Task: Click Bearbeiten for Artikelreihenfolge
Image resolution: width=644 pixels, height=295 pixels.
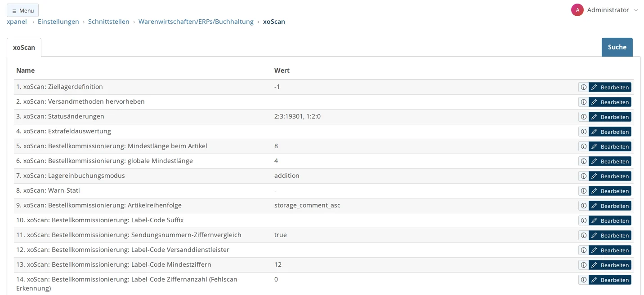Action: click(610, 206)
